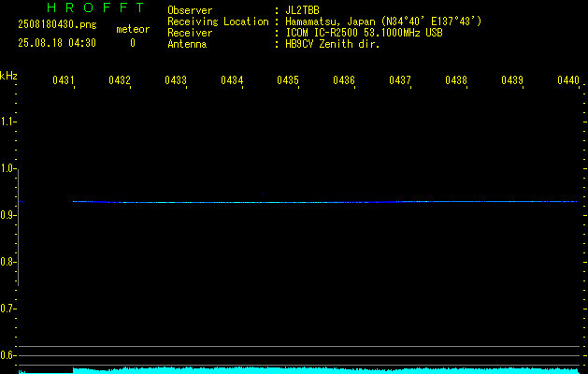
Task: Click the vertical gray frequency range bar
Action: coord(18,227)
